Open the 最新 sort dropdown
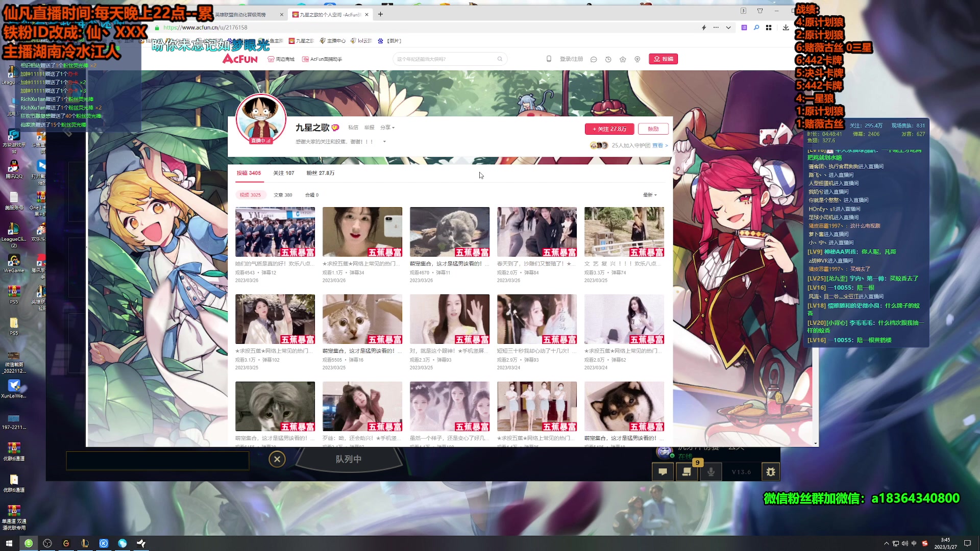Image resolution: width=980 pixels, height=551 pixels. [x=650, y=195]
